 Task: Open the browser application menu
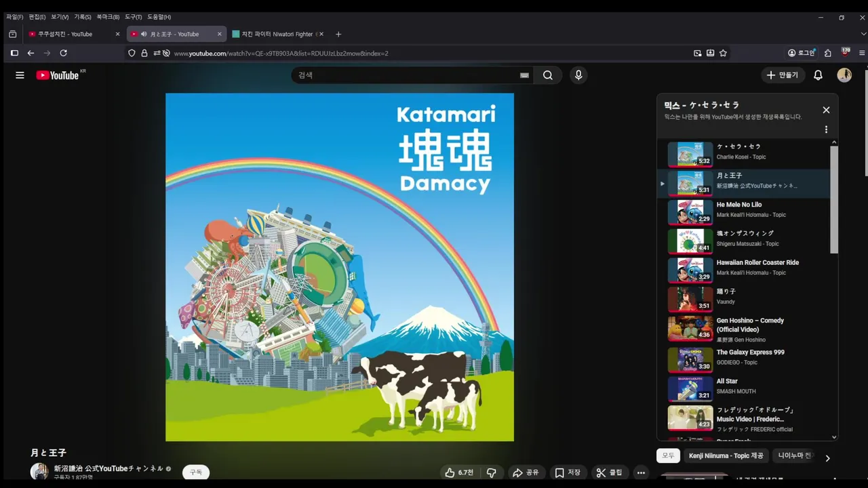(x=862, y=53)
